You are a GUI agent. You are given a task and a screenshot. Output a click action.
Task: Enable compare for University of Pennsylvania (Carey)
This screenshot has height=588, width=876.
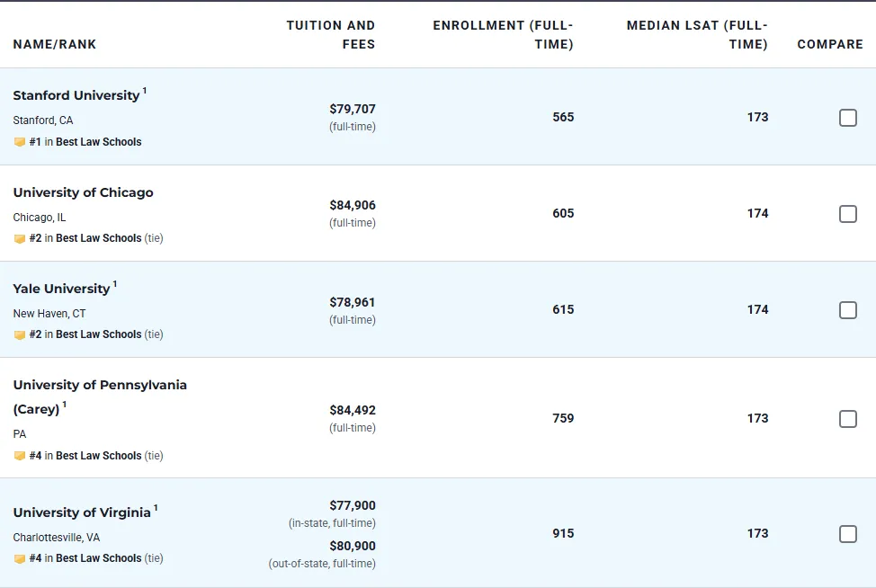(x=847, y=419)
